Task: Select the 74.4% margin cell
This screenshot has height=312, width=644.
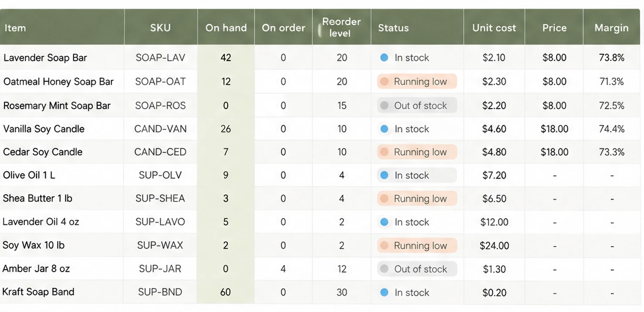Action: pos(611,129)
